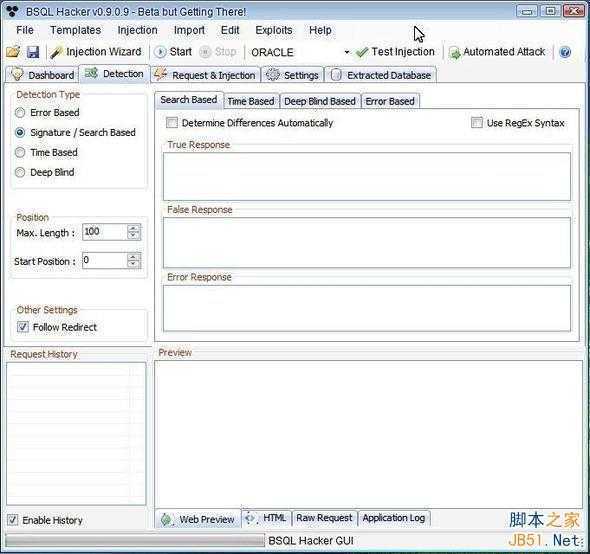Image resolution: width=590 pixels, height=554 pixels.
Task: Click the BSQL Hacker GUI status text
Action: (x=311, y=541)
